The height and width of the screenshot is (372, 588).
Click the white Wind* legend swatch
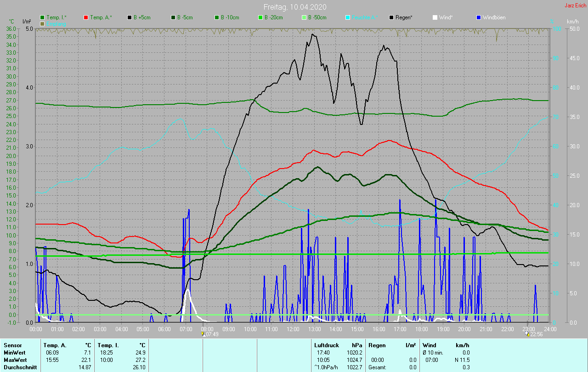tap(435, 17)
